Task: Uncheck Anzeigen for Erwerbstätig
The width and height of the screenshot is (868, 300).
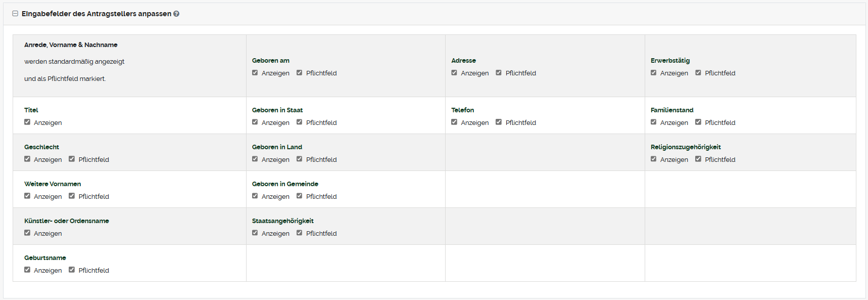Action: (654, 72)
